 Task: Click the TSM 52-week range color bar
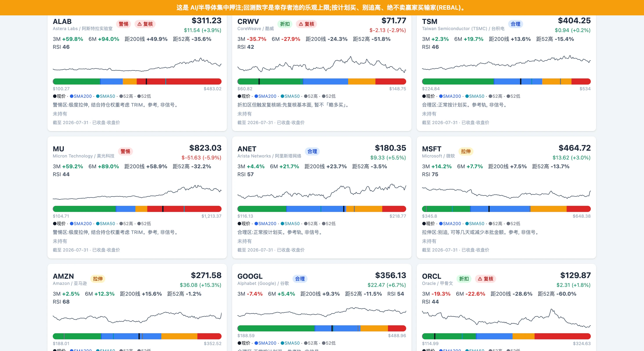click(506, 81)
